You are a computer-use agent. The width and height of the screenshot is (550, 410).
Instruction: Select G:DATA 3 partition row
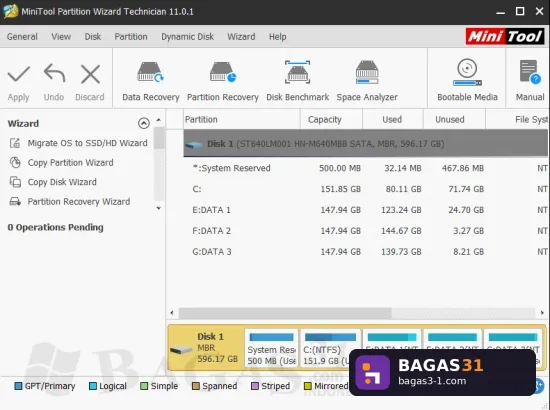(365, 252)
